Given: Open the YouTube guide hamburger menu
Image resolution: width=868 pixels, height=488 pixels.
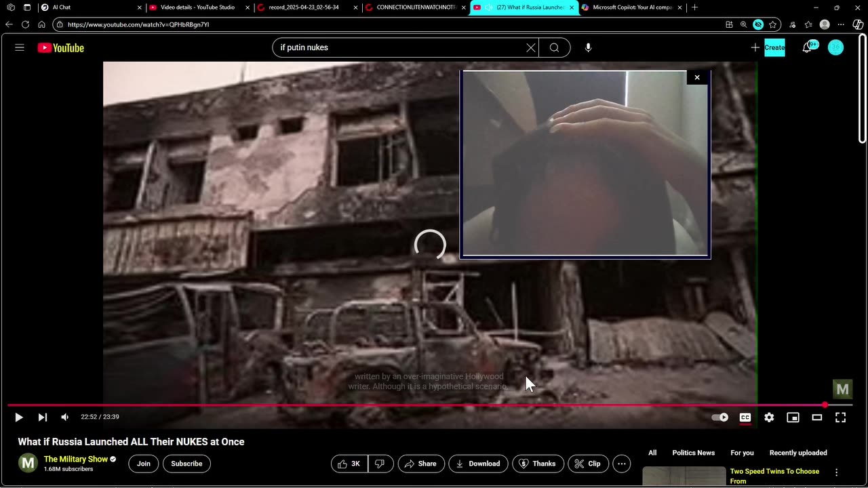Looking at the screenshot, I should (20, 47).
